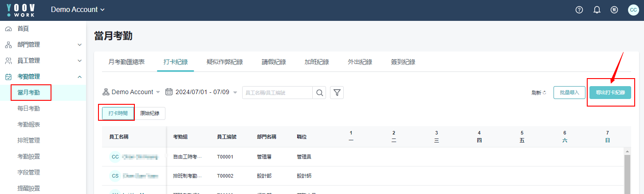Open Demo Account dropdown in top bar

(78, 10)
